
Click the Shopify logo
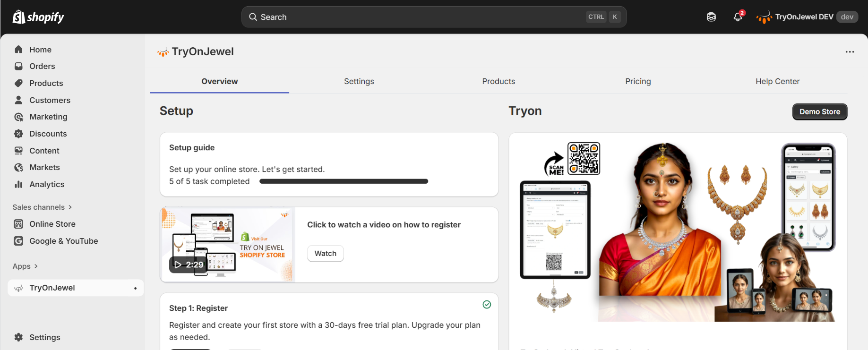38,17
